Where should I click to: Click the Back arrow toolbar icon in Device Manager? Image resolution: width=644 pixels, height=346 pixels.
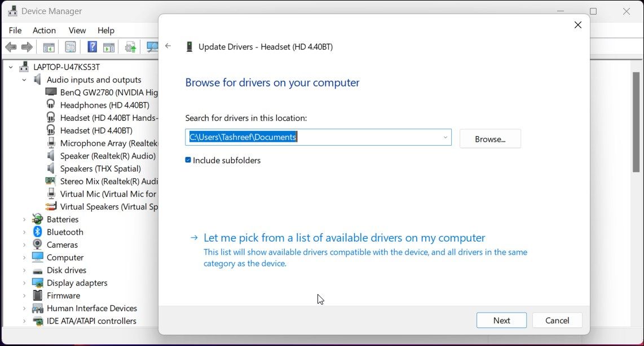tap(11, 47)
